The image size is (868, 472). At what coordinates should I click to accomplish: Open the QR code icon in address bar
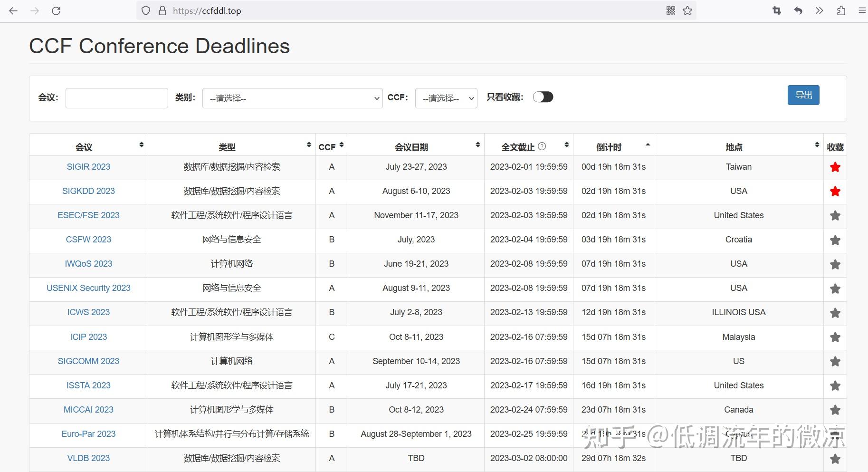tap(670, 10)
